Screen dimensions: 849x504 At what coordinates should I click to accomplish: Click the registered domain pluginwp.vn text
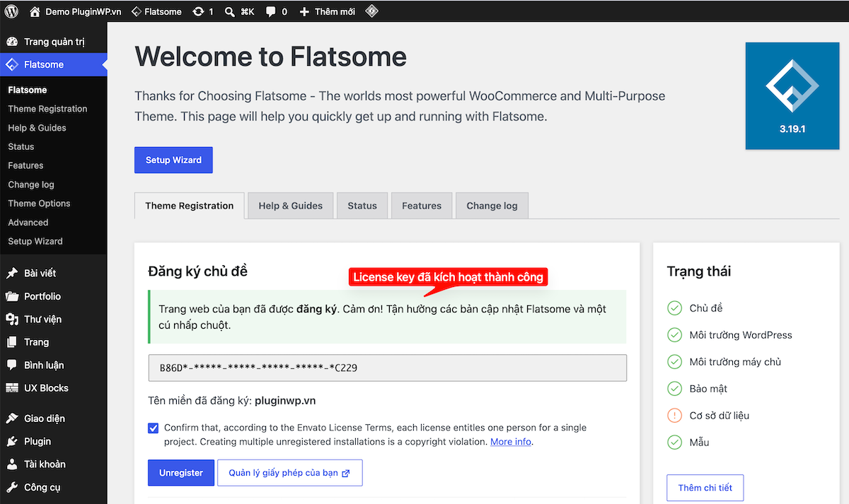pos(285,401)
